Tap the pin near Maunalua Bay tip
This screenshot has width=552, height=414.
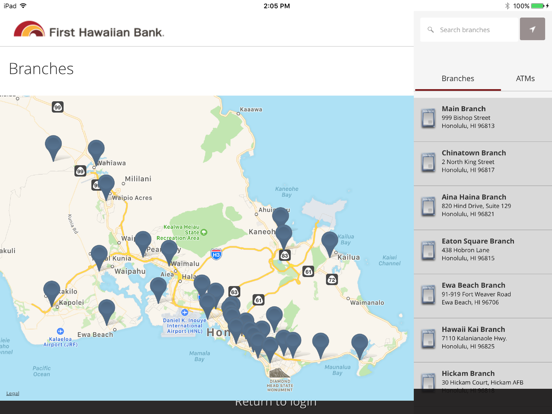360,345
